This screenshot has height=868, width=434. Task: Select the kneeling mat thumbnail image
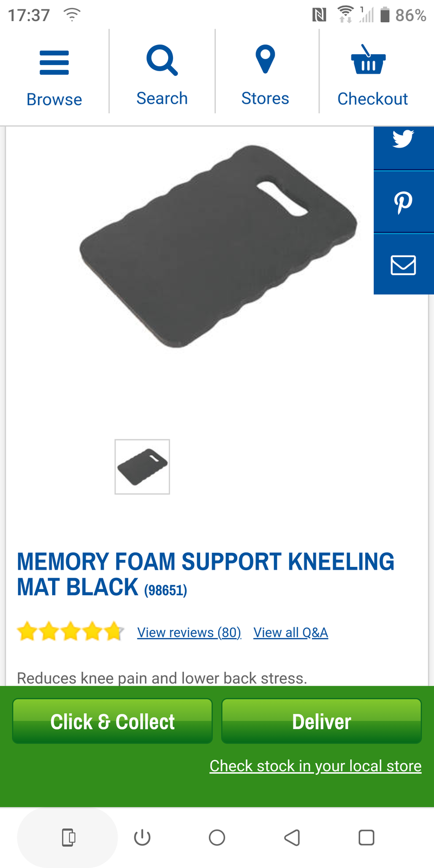pos(142,467)
